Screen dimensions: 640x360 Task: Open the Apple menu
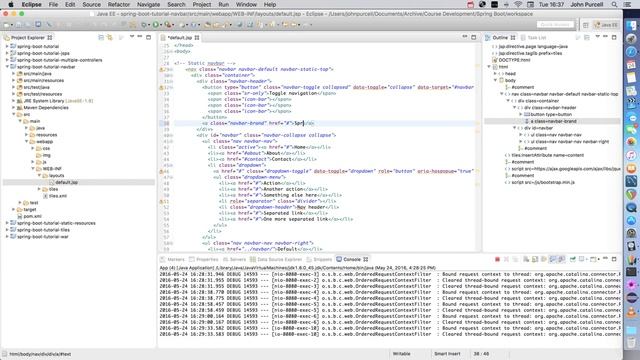click(x=11, y=4)
